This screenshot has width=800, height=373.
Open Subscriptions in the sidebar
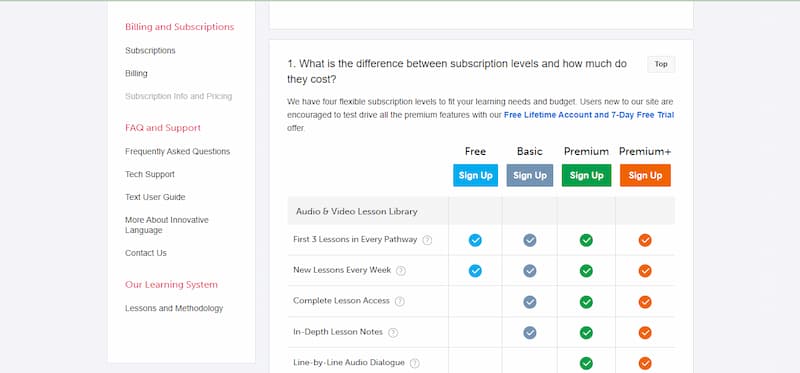(x=150, y=51)
